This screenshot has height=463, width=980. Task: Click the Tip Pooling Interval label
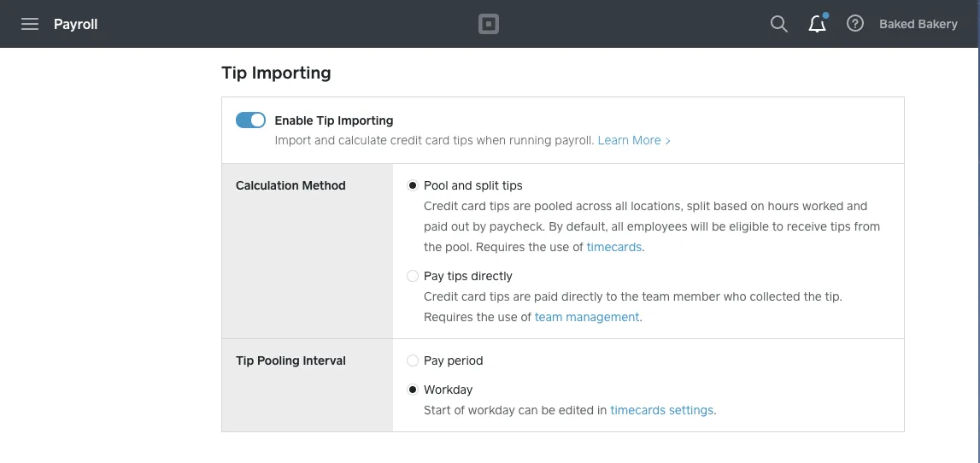pos(290,360)
